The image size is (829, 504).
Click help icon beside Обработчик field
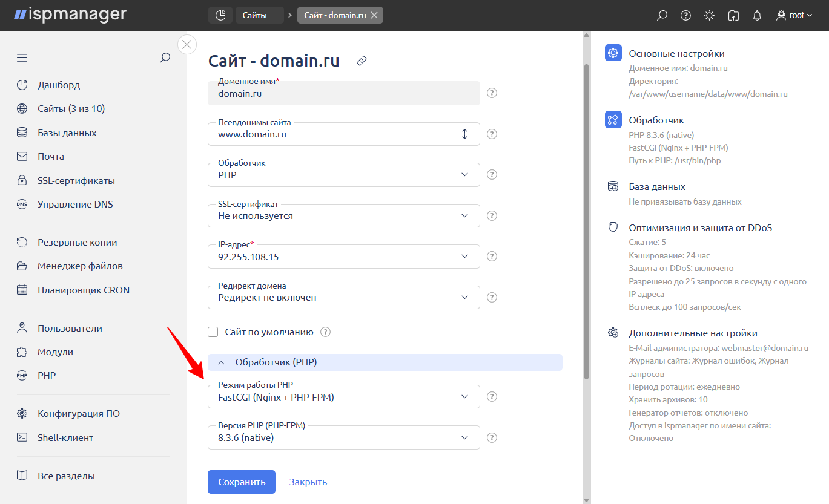[x=492, y=175]
